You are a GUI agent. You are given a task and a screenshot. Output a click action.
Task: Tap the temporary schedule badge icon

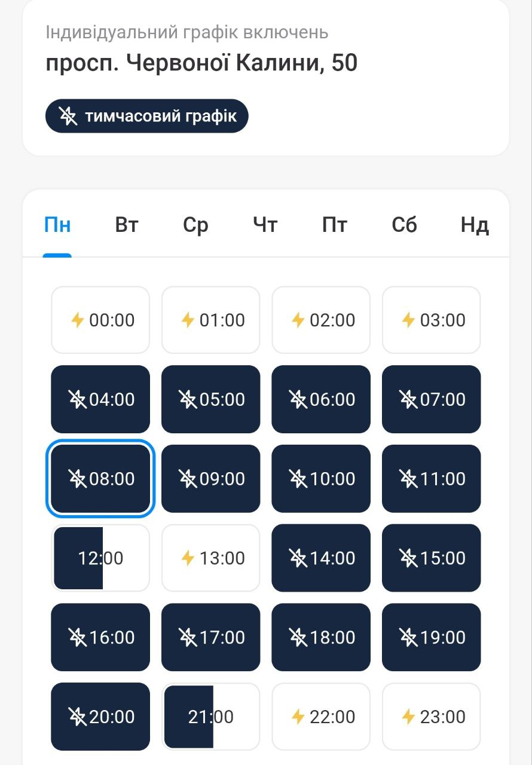pyautogui.click(x=68, y=116)
